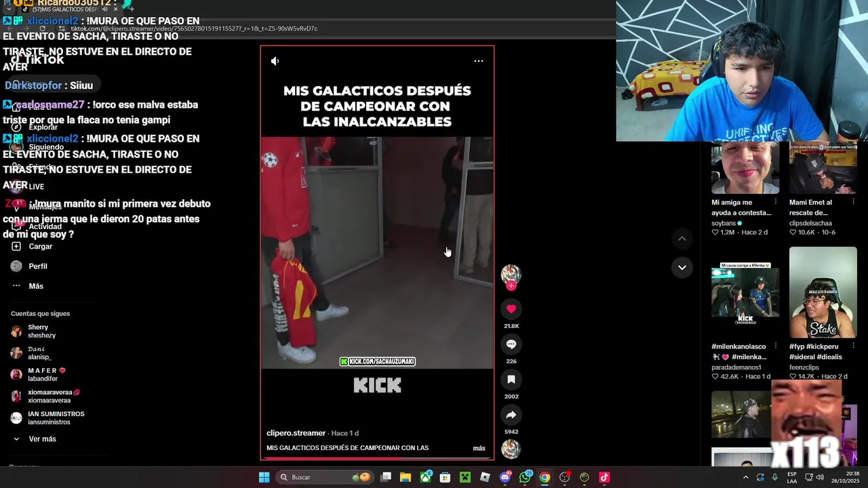
Task: Follow the creator via the red plus badge
Action: pyautogui.click(x=511, y=286)
